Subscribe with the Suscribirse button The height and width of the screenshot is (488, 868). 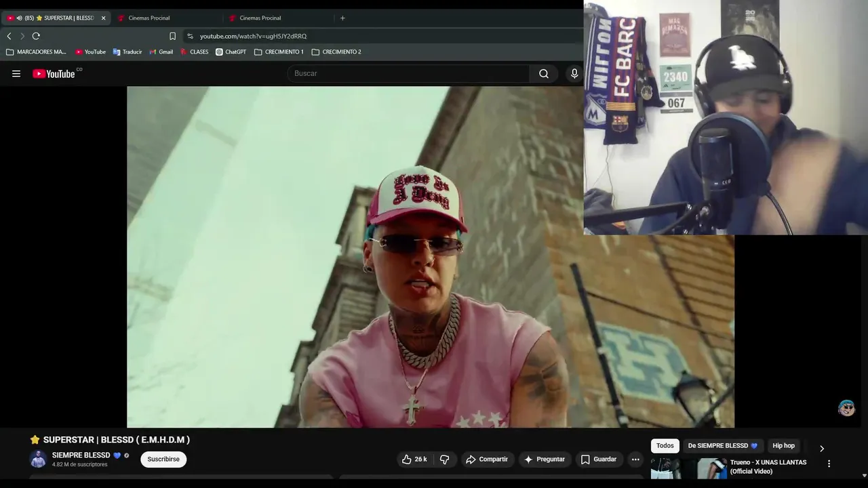(x=163, y=460)
